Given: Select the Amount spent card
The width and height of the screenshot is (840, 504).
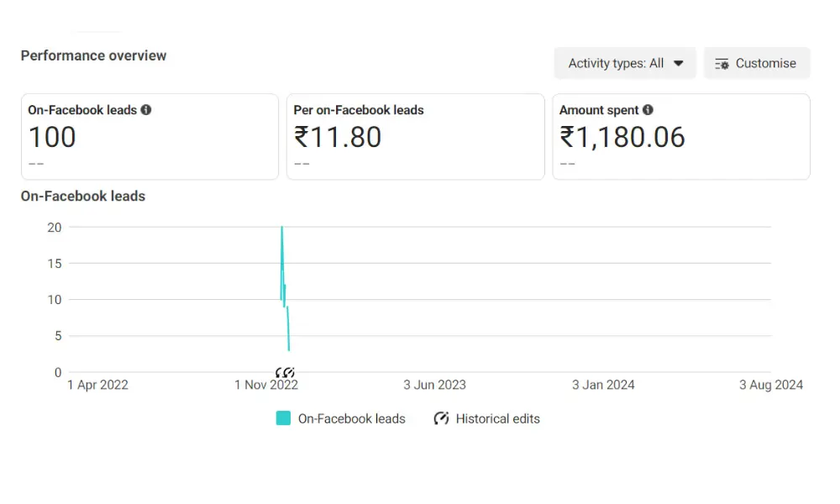Looking at the screenshot, I should [681, 137].
